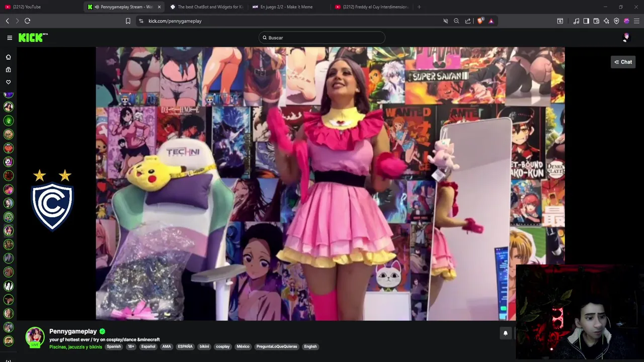Click the Spanish tag
Image resolution: width=644 pixels, height=362 pixels.
(x=114, y=346)
